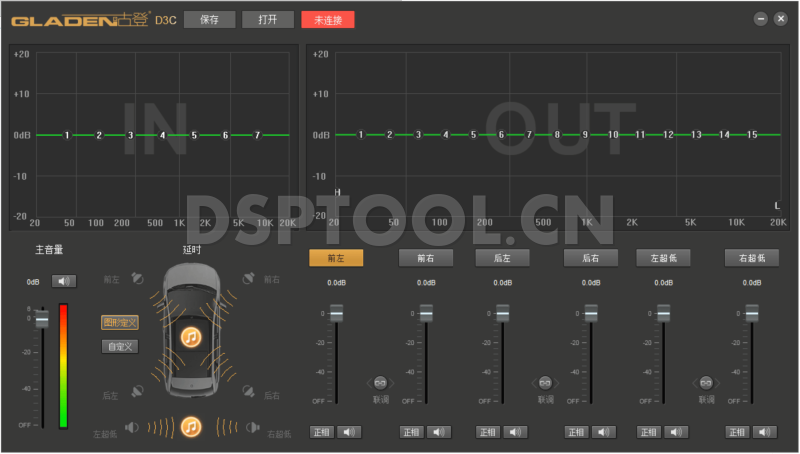This screenshot has width=800, height=454.
Task: Click the music note icon inside the car
Action: 190,336
